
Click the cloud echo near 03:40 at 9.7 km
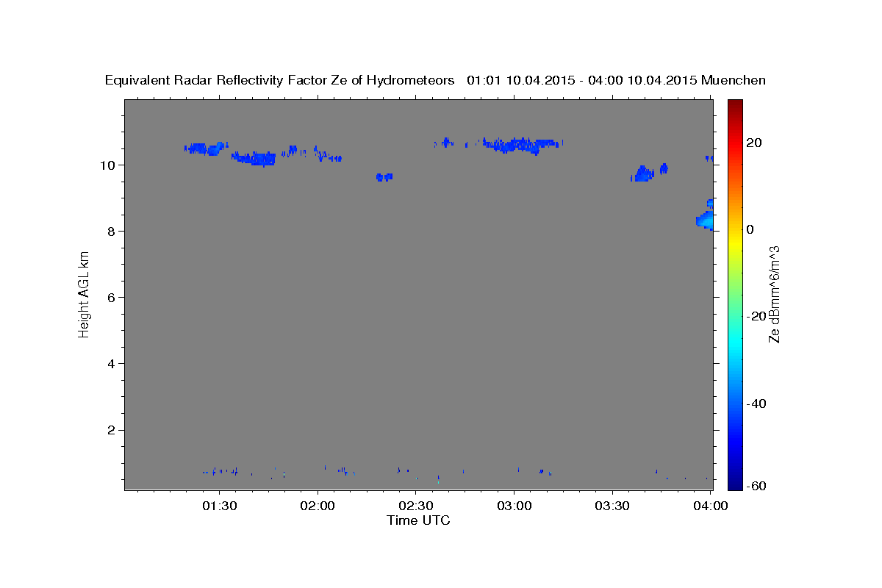(642, 174)
